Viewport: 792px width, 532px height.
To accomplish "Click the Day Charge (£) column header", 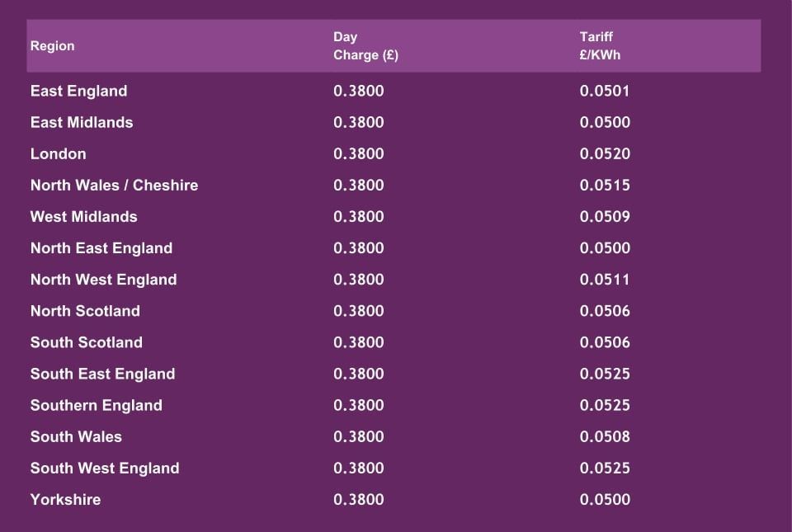I will pos(365,46).
